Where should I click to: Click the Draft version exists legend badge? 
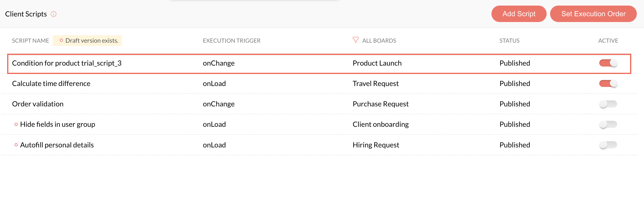click(x=87, y=41)
